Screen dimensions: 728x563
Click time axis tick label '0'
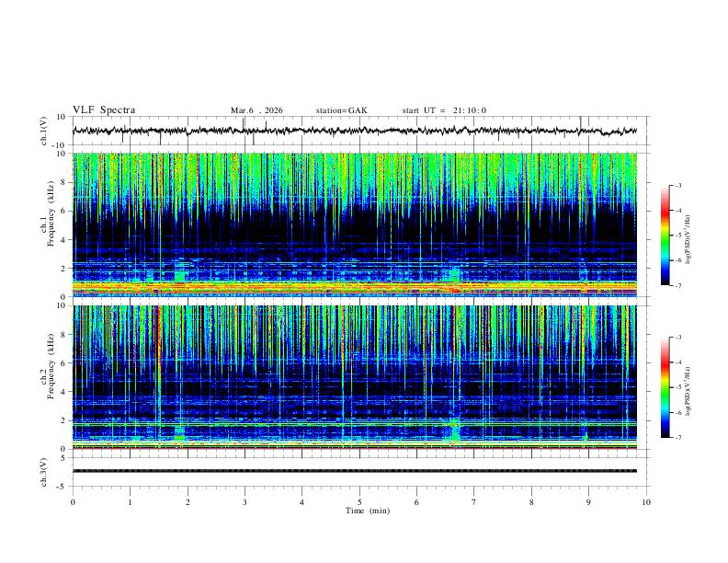pyautogui.click(x=73, y=502)
